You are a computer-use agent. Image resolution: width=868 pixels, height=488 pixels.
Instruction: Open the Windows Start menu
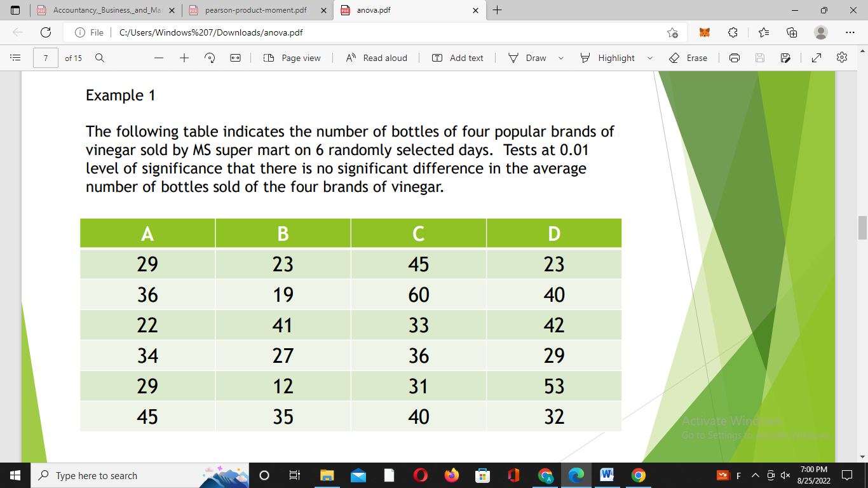(15, 475)
